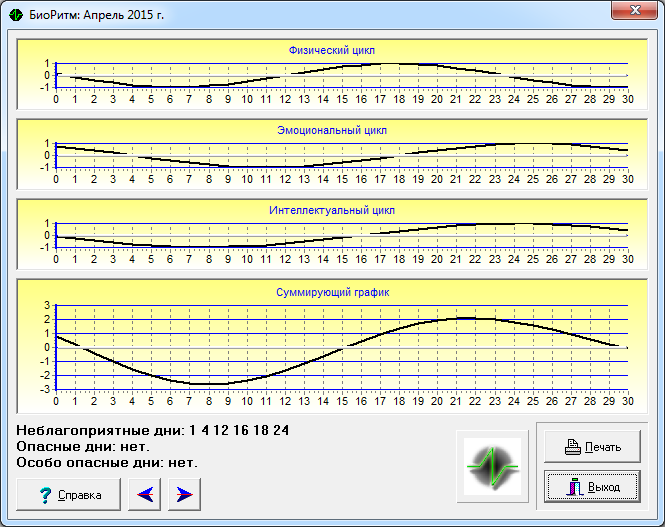Click the Эмоциональный цикл chart title
665x527 pixels.
[x=332, y=130]
